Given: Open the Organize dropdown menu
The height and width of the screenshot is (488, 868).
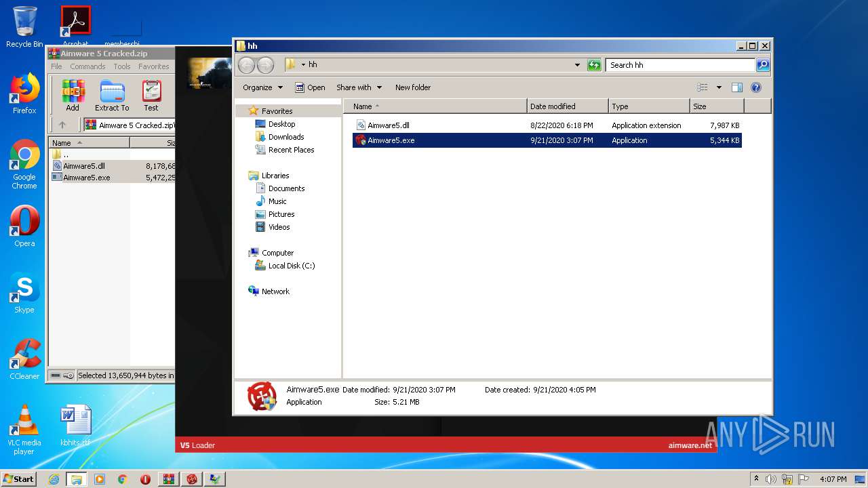Looking at the screenshot, I should 262,87.
